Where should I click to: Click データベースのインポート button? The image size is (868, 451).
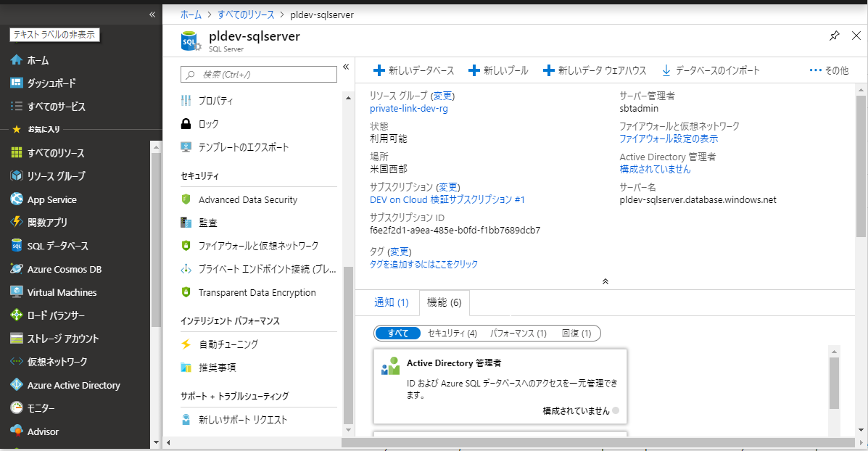(x=711, y=70)
